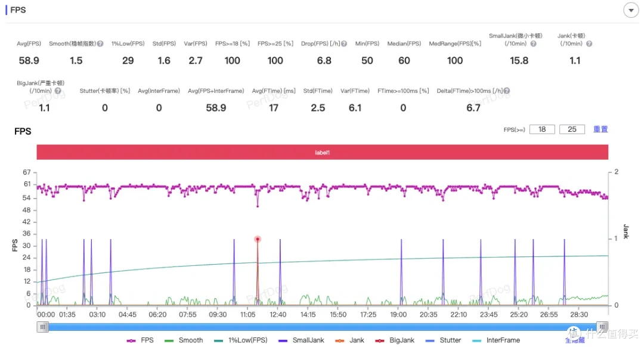Grab the left handle of time range slider
644x347 pixels.
click(43, 327)
